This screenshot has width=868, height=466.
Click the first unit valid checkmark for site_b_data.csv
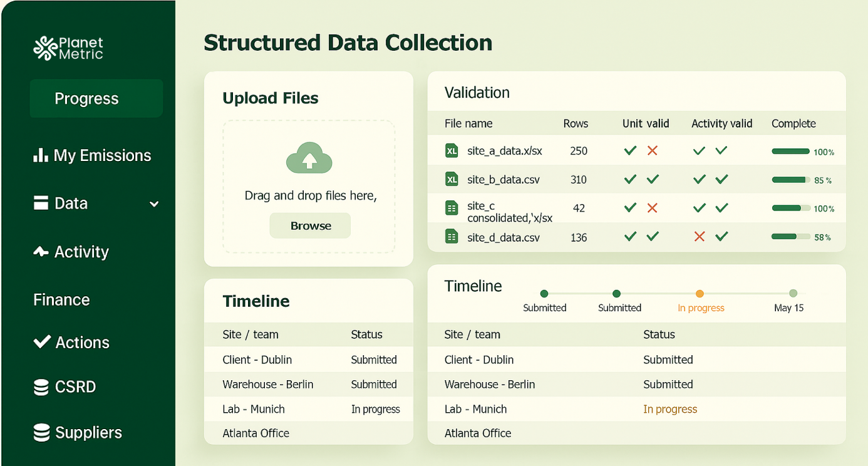(x=630, y=180)
